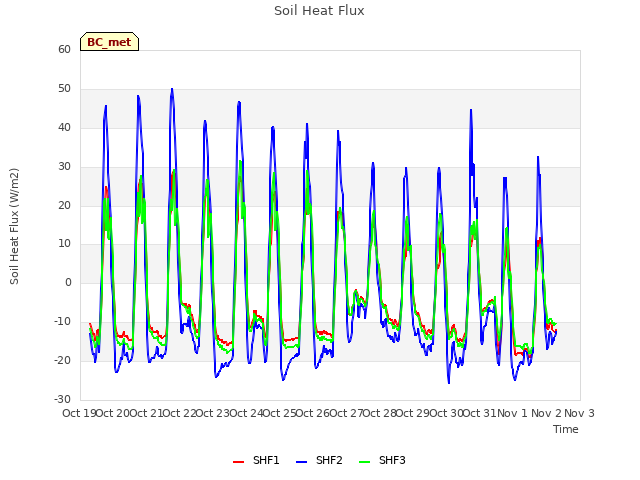640x480 pixels.
Task: Click the green SHF3 legend color marker
Action: (364, 462)
